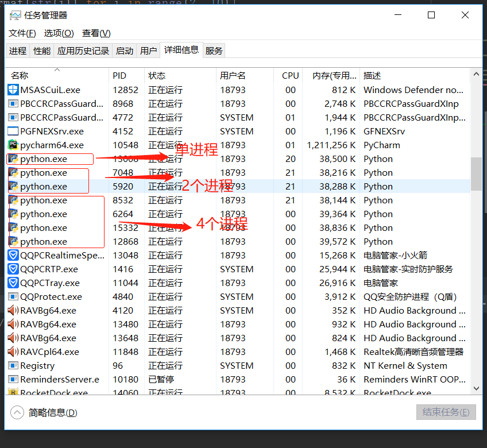Click the RAVBg64.exe speaker icon for PID 4120
Image resolution: width=487 pixels, height=448 pixels.
(x=13, y=310)
